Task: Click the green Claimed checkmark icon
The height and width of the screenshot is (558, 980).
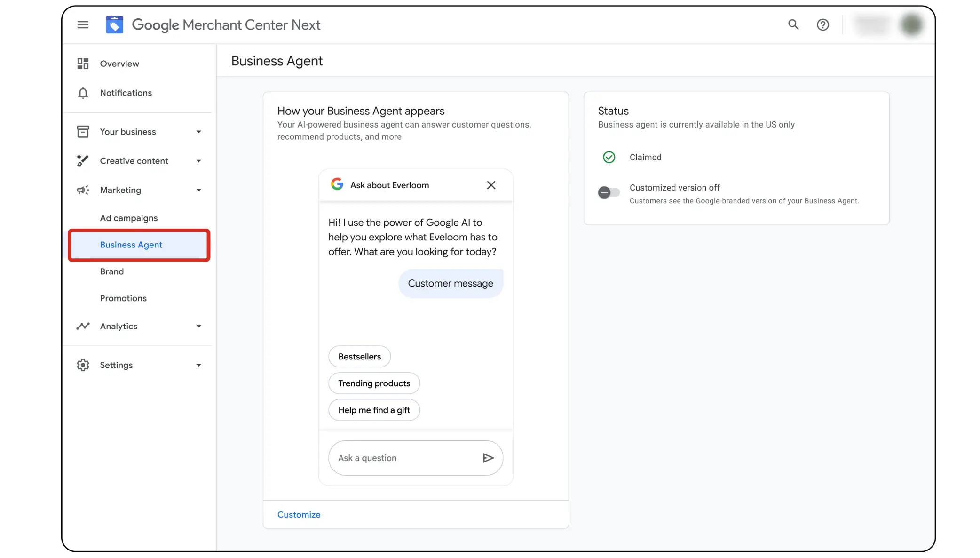Action: [609, 157]
